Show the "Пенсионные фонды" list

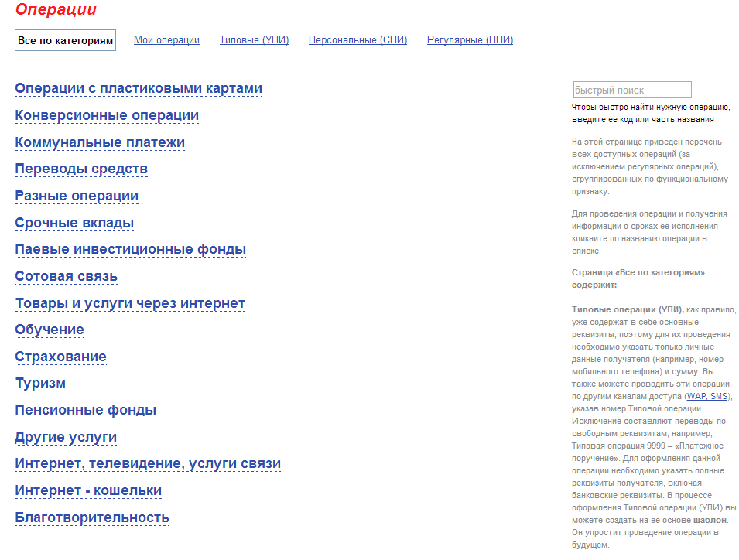(x=86, y=411)
